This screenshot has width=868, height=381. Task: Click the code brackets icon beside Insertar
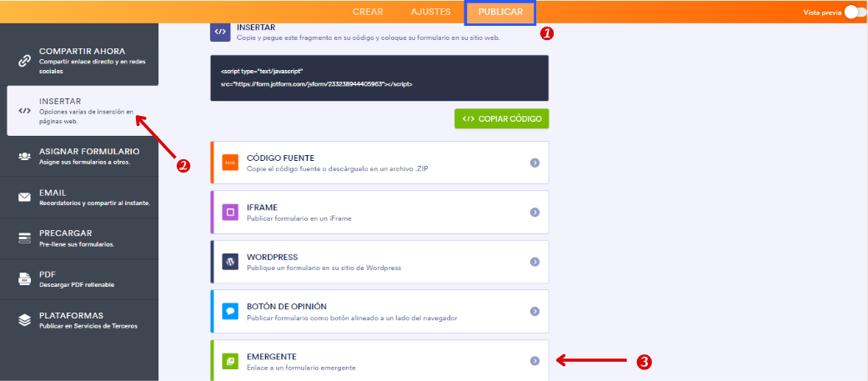24,110
